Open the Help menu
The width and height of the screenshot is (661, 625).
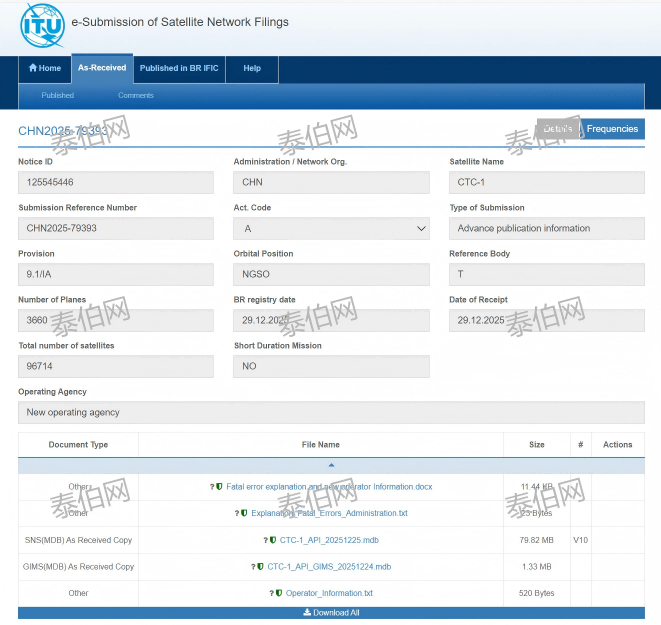(x=252, y=68)
